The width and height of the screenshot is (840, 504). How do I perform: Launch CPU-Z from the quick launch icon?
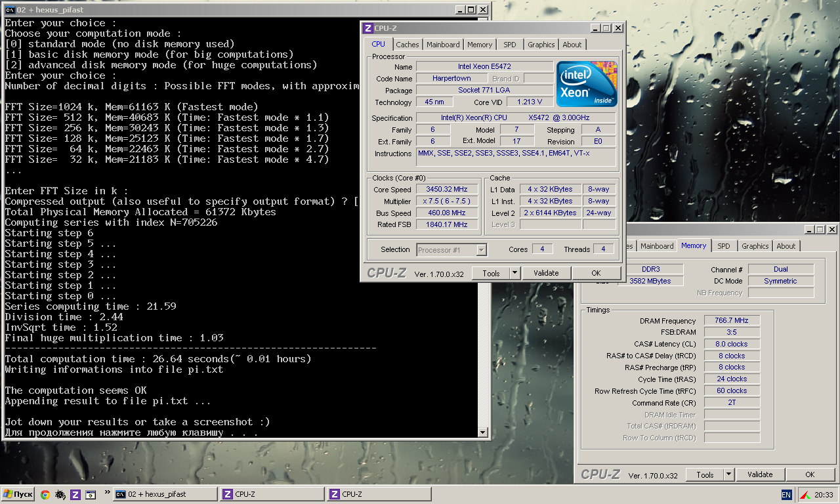pyautogui.click(x=75, y=494)
